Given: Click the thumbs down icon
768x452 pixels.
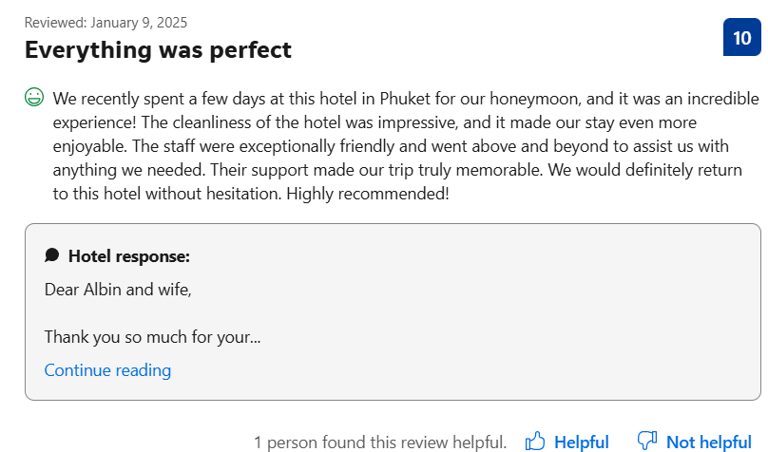Looking at the screenshot, I should (647, 440).
